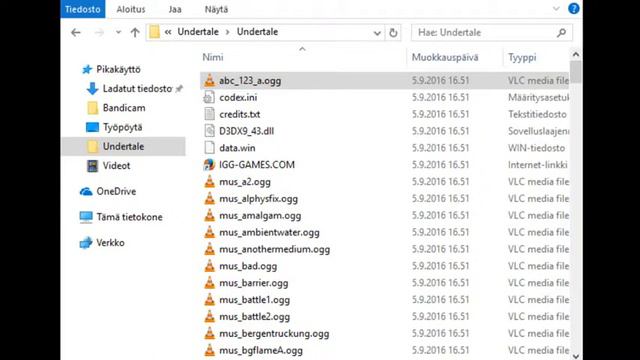The image size is (640, 360).
Task: Select the IGG-GAMES.COM internet shortcut icon
Action: pyautogui.click(x=209, y=164)
